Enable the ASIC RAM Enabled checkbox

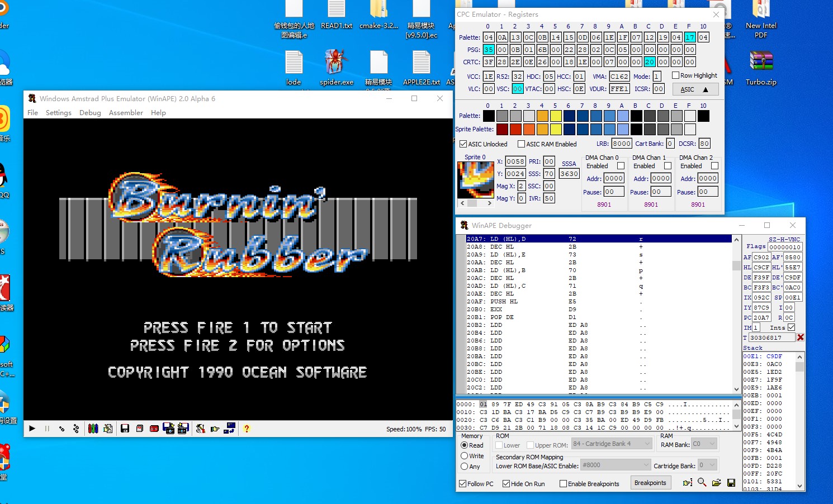521,144
